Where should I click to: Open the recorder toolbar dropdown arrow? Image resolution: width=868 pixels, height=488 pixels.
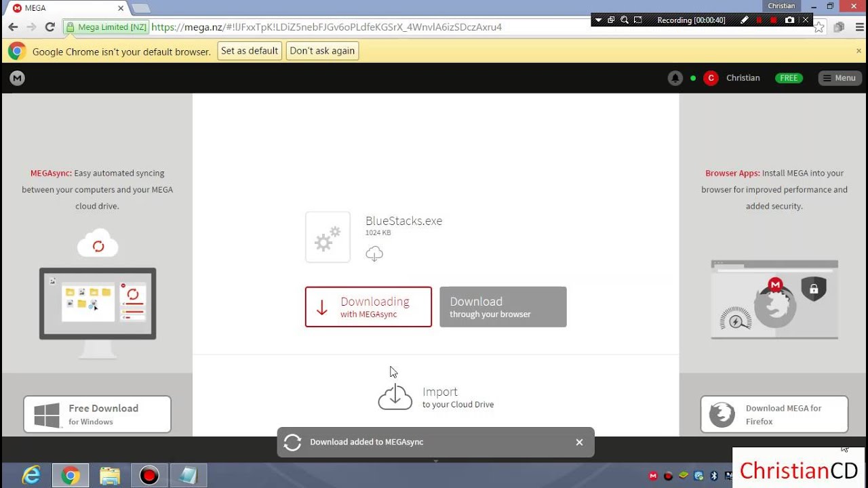click(598, 20)
